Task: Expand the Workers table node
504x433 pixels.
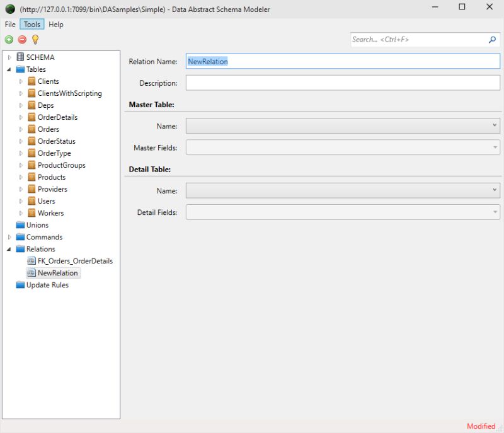Action: tap(21, 213)
